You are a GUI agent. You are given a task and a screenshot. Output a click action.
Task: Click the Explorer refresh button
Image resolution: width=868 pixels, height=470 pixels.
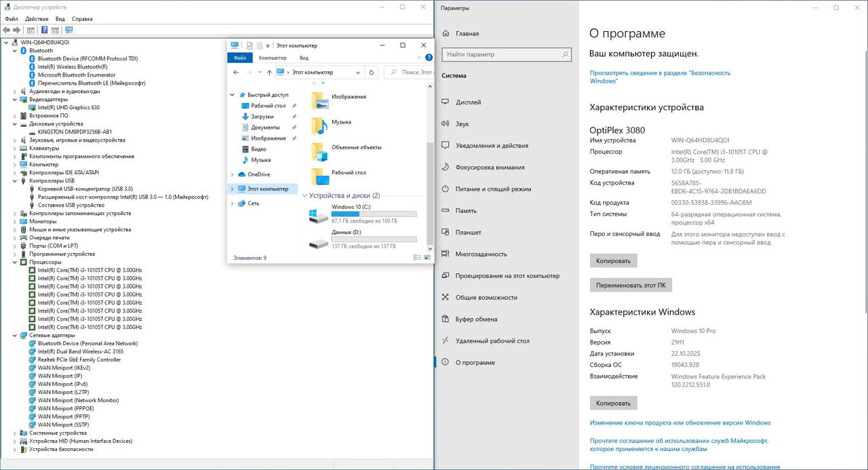[x=371, y=72]
